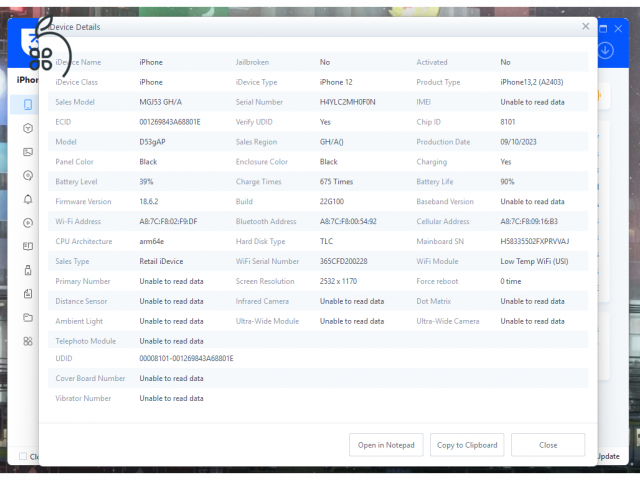The height and width of the screenshot is (480, 640).
Task: Select Firmware Version 18.6.2
Action: (149, 202)
